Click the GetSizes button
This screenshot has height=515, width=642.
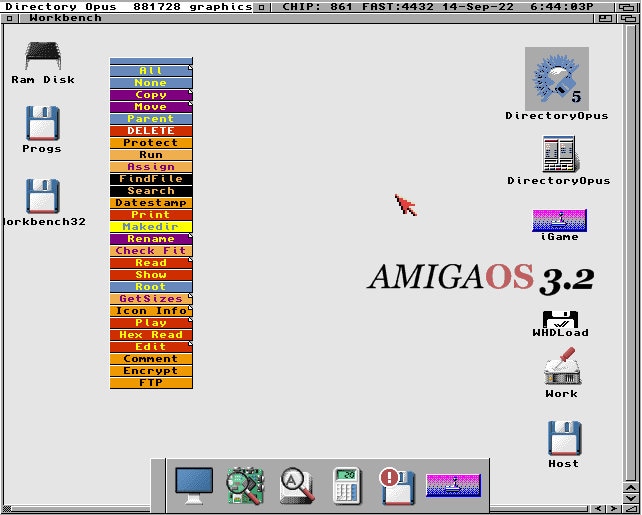click(x=151, y=298)
